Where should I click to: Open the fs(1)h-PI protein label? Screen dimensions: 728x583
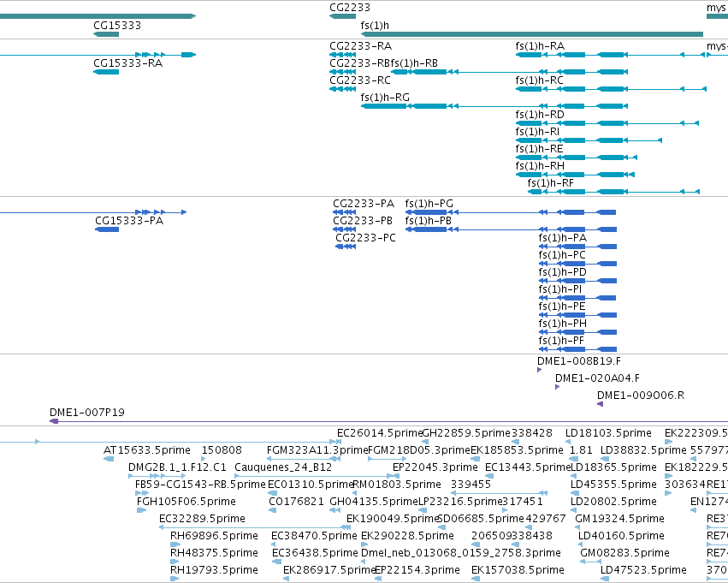(x=560, y=289)
